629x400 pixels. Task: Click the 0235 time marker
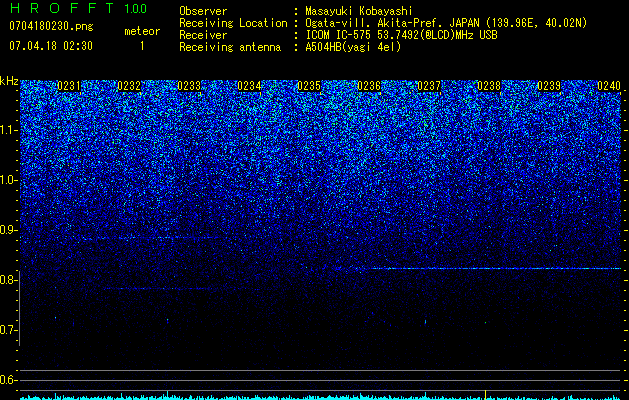(309, 86)
